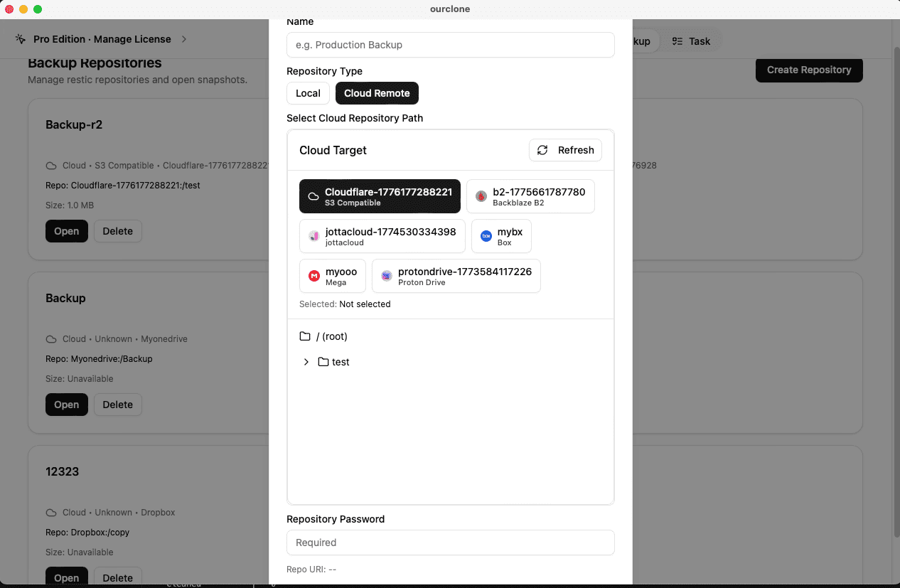Click the folder icon beside /(root)
The height and width of the screenshot is (588, 900).
point(306,336)
